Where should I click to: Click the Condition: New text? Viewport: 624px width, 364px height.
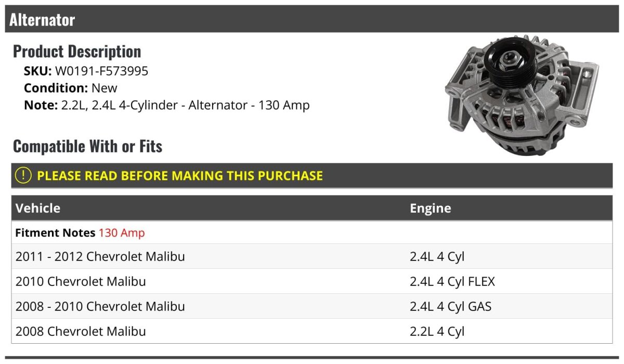71,88
